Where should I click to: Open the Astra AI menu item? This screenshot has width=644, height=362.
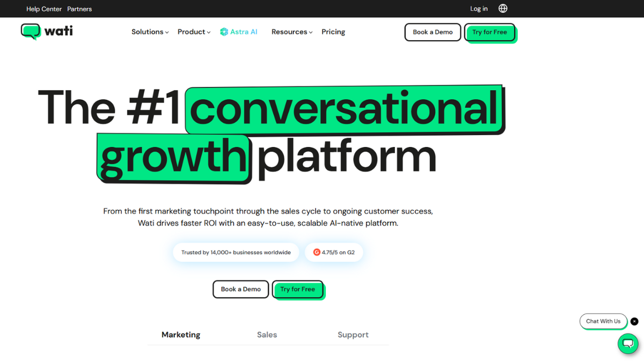[x=244, y=32]
